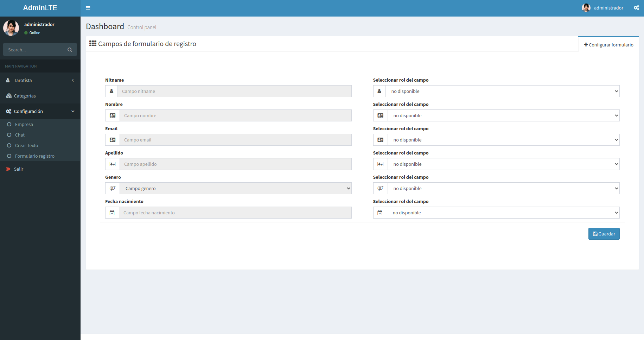Open the Campo genero dropdown
The height and width of the screenshot is (340, 644).
235,188
